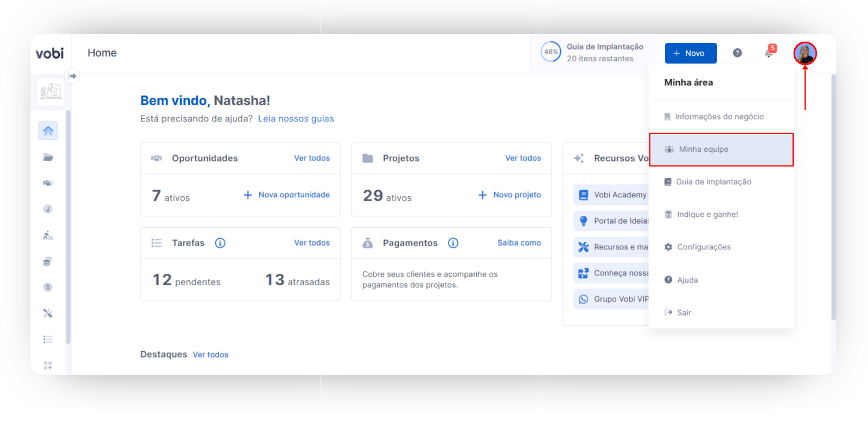The image size is (868, 423).
Task: Open the crossed tools icon in the sidebar
Action: pos(48,313)
